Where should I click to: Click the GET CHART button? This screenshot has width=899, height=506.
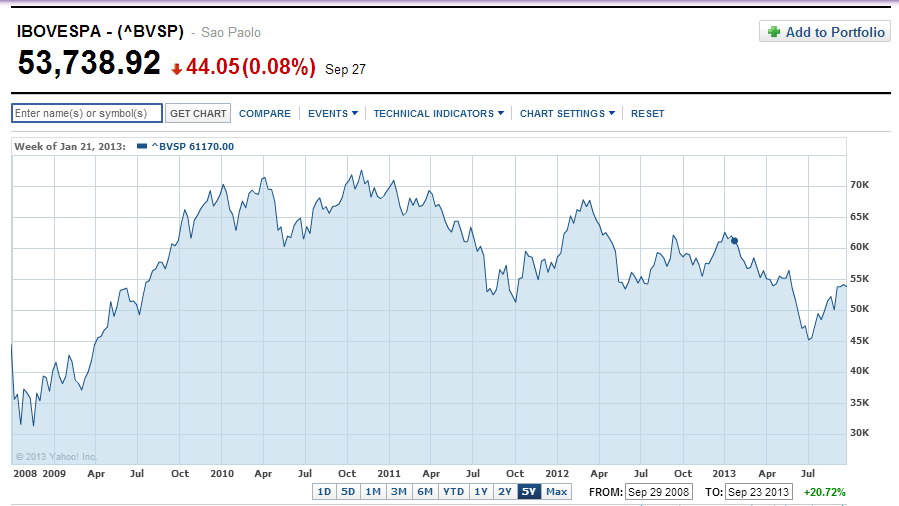[198, 113]
